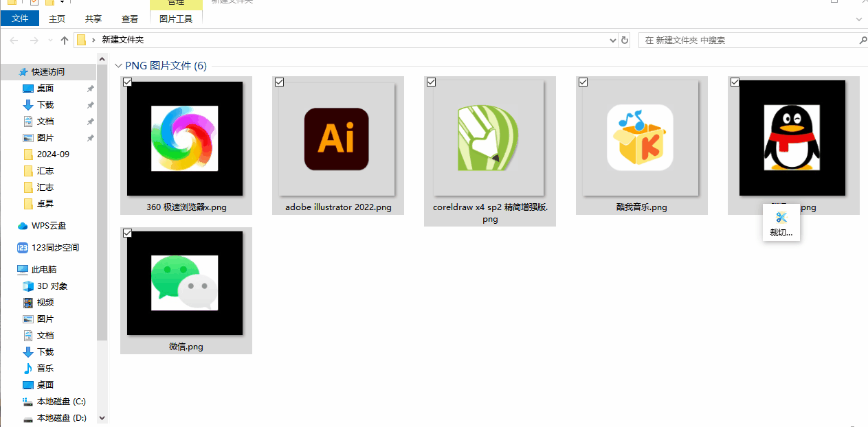Uncheck the 360 极速浏览器x.png checkbox
This screenshot has height=427, width=868.
tap(127, 82)
